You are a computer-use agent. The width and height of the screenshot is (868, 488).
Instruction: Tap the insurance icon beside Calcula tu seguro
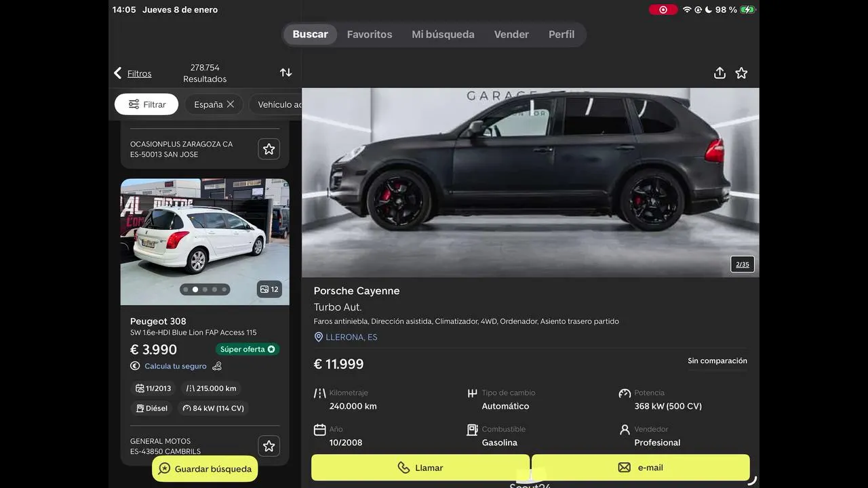(217, 366)
